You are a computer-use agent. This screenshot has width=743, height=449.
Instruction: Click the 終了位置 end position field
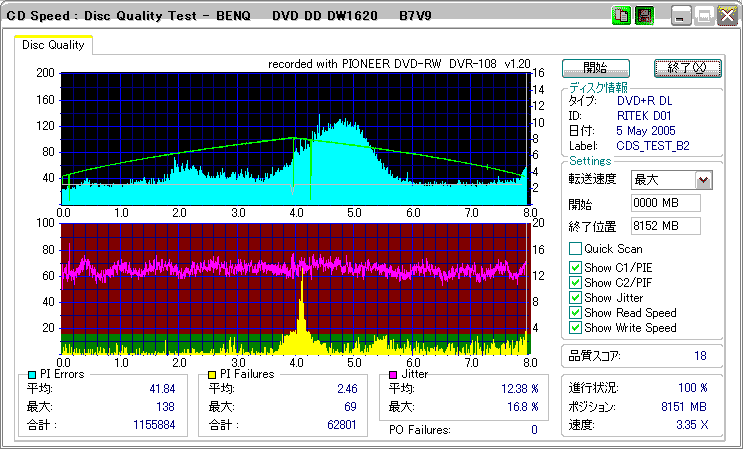point(665,226)
